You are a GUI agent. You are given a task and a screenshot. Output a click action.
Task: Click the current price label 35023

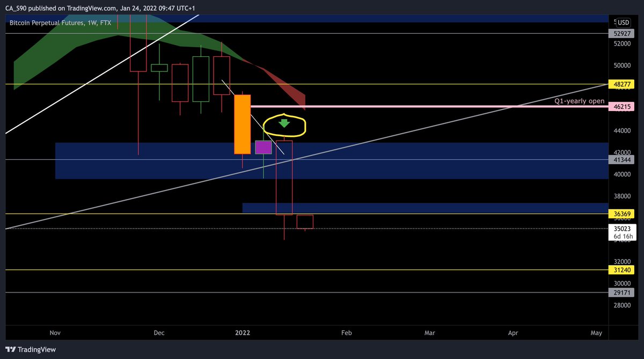tap(622, 228)
